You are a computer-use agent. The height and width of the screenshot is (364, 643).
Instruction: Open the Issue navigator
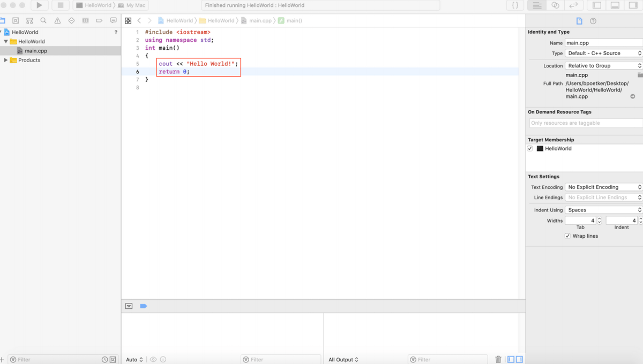pyautogui.click(x=57, y=20)
